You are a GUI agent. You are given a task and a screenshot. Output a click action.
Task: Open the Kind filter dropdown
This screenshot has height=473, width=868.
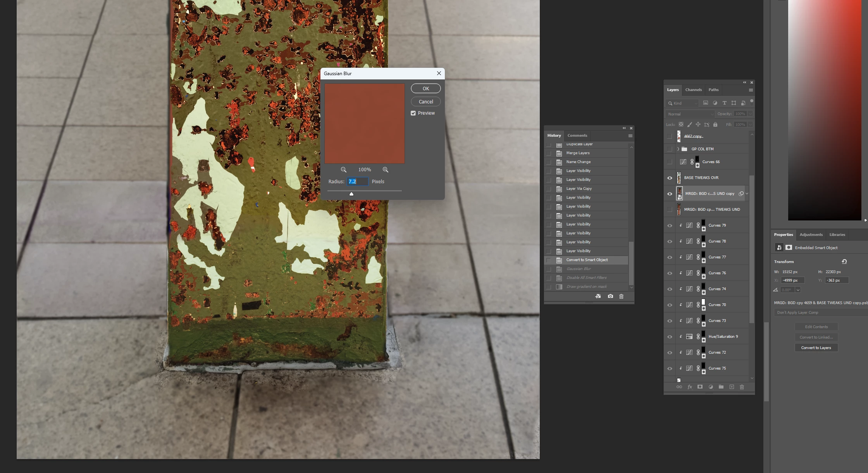coord(682,103)
